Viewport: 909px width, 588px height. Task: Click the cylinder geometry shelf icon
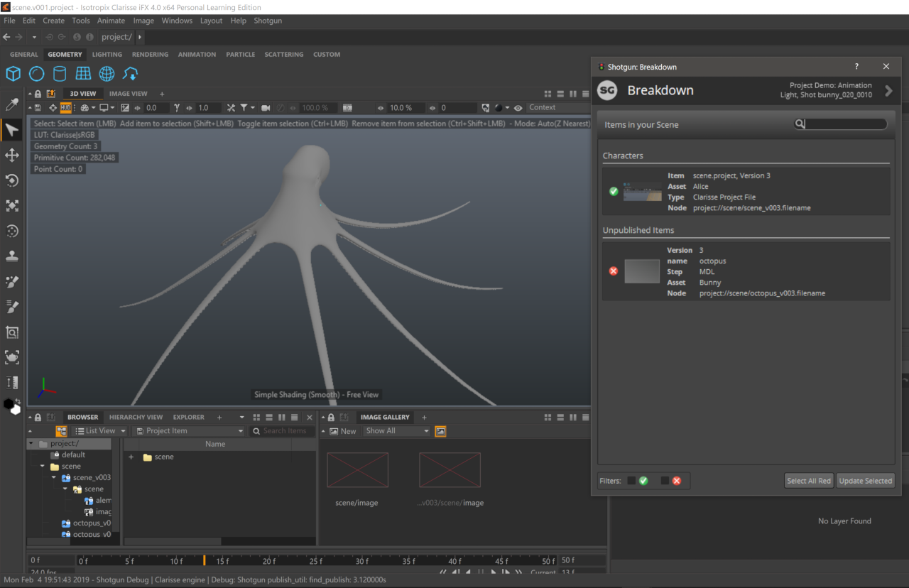point(60,74)
